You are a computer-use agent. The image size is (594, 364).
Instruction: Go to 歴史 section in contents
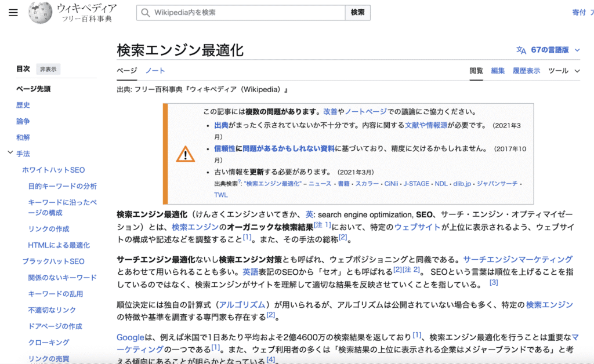23,105
